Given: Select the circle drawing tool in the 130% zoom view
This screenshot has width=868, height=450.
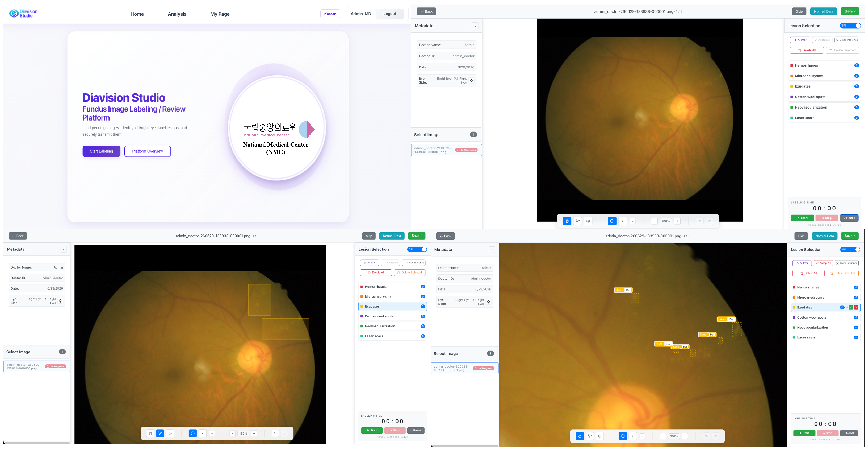Looking at the screenshot, I should [x=193, y=434].
